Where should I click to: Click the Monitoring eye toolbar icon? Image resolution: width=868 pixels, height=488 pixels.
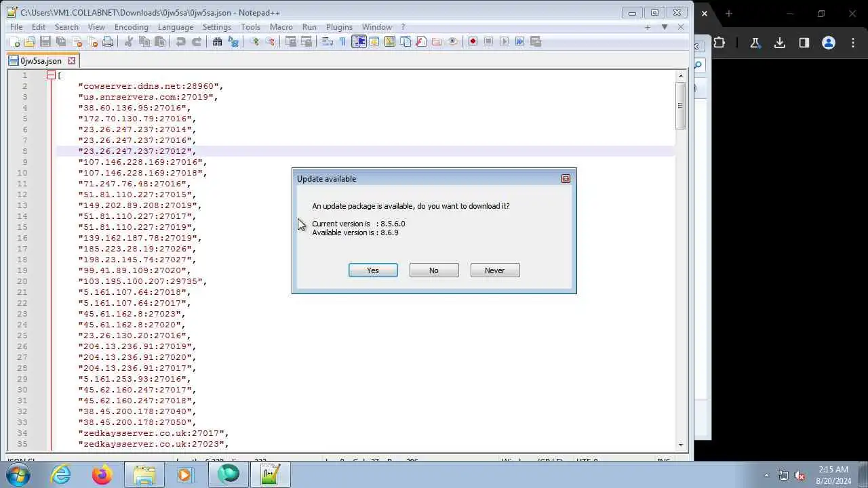click(x=452, y=41)
